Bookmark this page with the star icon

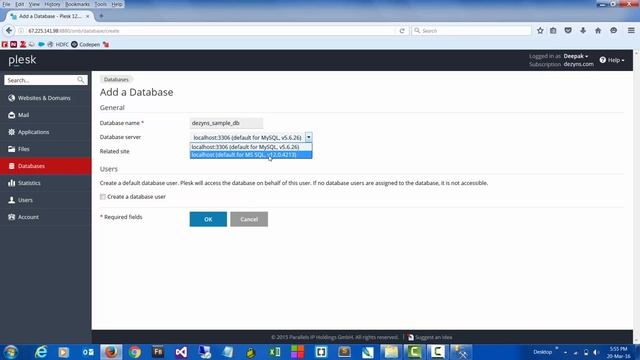click(540, 31)
